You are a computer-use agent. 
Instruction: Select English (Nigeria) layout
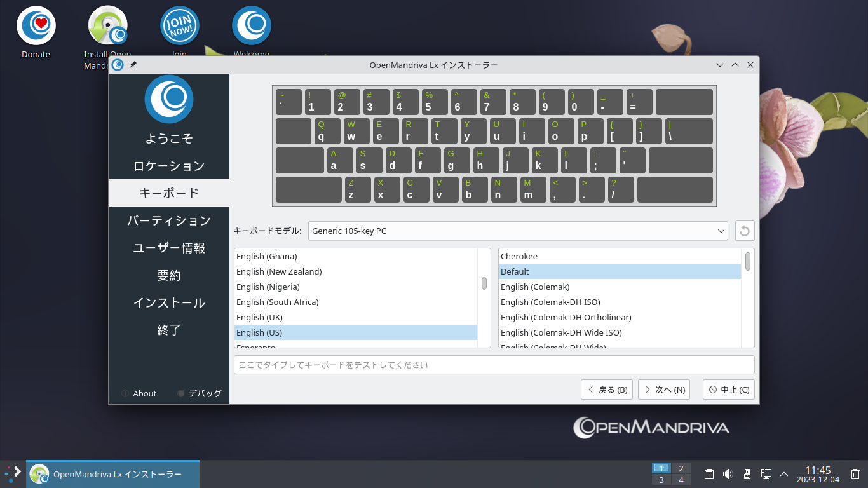(x=356, y=287)
